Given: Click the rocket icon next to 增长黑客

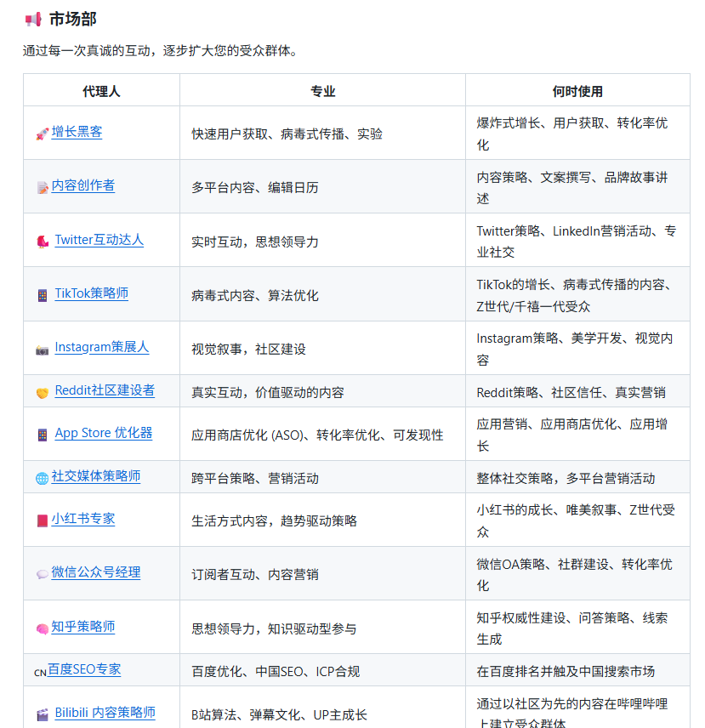Looking at the screenshot, I should [42, 134].
